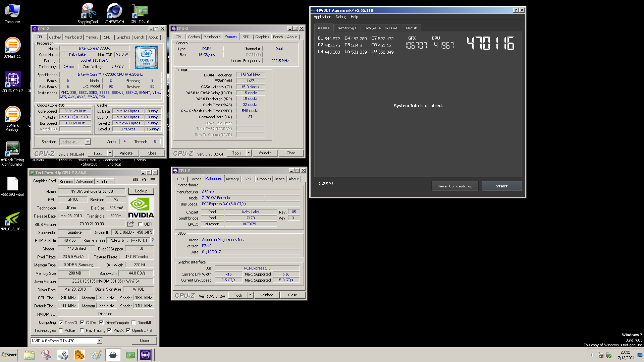Open 3DMark Vantage desktop shortcut
Viewport: 644px width, 362px height.
[12, 119]
